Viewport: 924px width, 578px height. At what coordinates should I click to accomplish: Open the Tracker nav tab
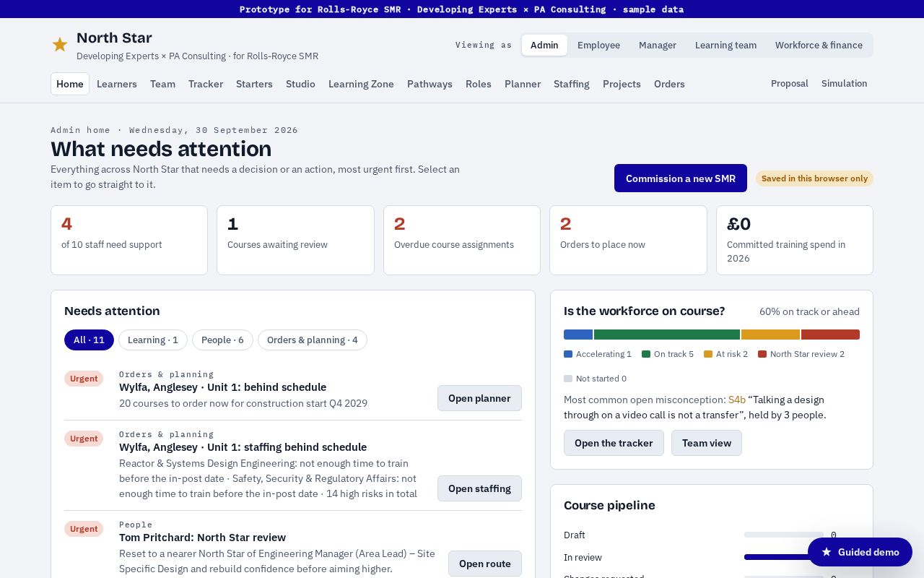[206, 84]
